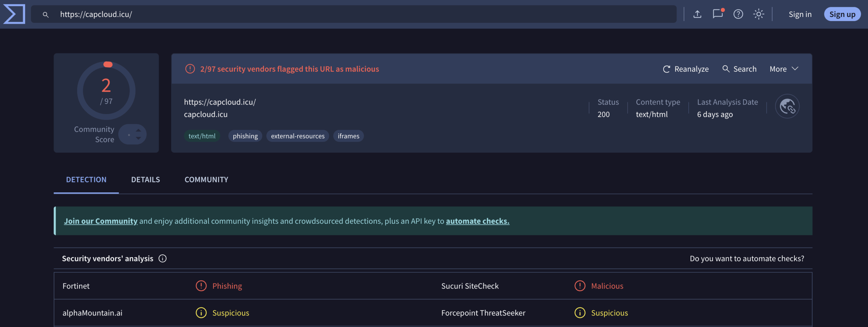Click the Suspicious verdict for Forcepoint ThreatSeeker
Image resolution: width=868 pixels, height=327 pixels.
point(609,313)
